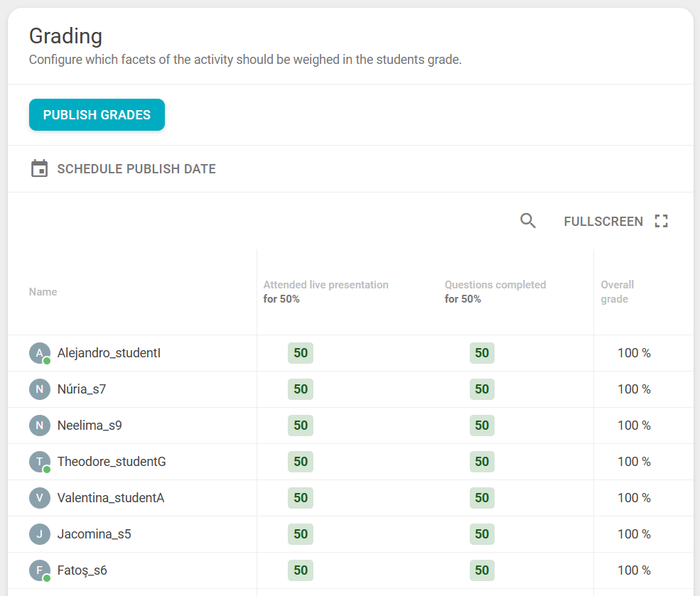Select student name Valentina_studentA
700x596 pixels.
click(x=111, y=497)
